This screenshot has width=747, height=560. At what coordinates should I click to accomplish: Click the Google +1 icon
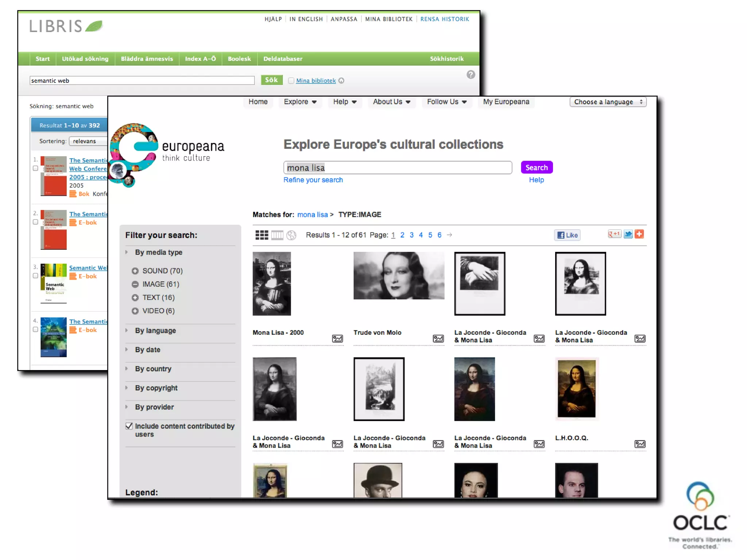[614, 234]
